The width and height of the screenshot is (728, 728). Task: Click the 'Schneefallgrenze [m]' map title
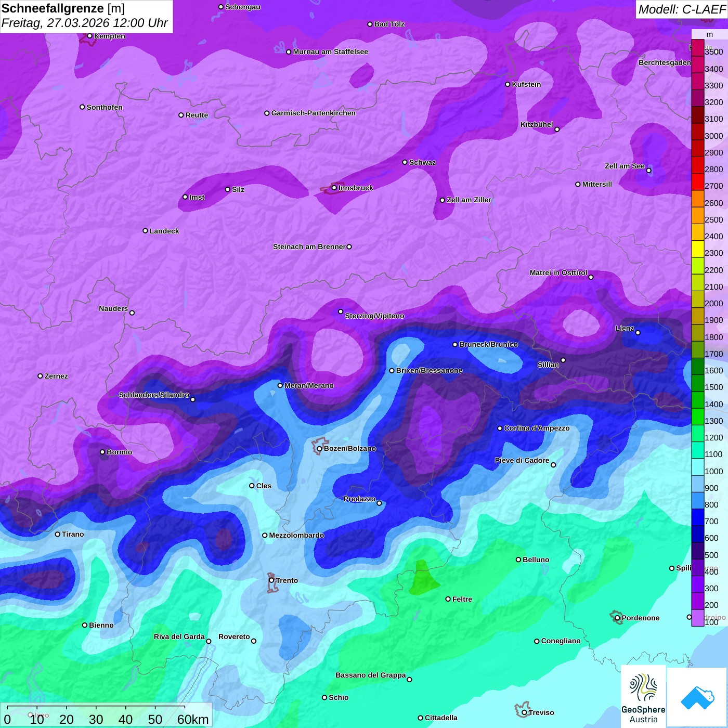63,8
